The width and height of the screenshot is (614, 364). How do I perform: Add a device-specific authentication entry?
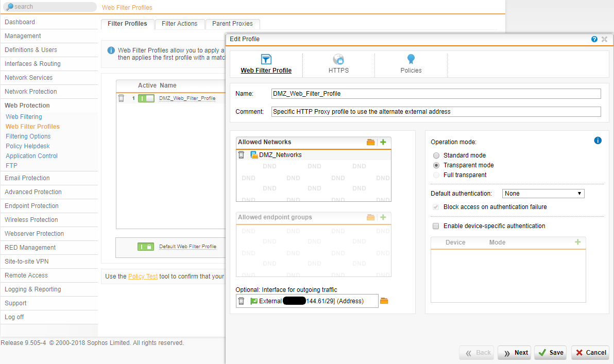tap(577, 242)
